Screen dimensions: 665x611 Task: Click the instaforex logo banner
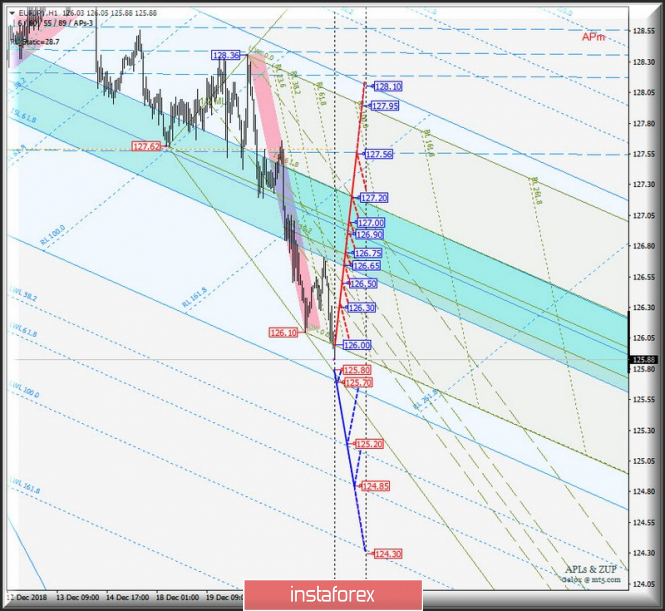point(333,595)
